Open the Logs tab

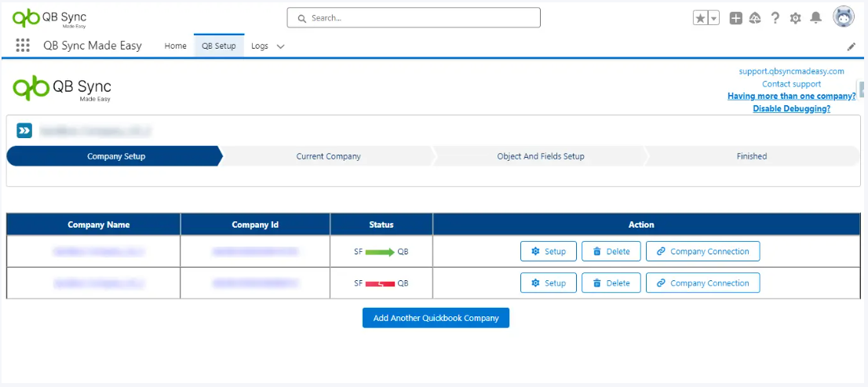coord(260,46)
